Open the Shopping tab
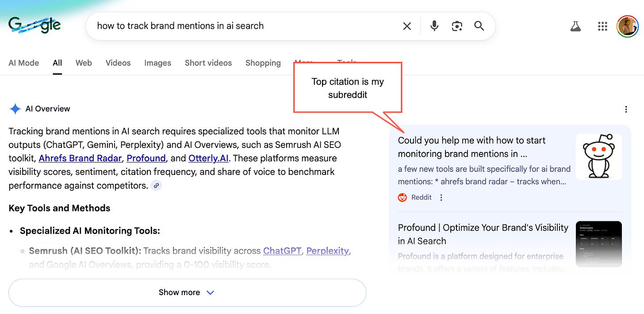The width and height of the screenshot is (644, 314). (x=263, y=63)
